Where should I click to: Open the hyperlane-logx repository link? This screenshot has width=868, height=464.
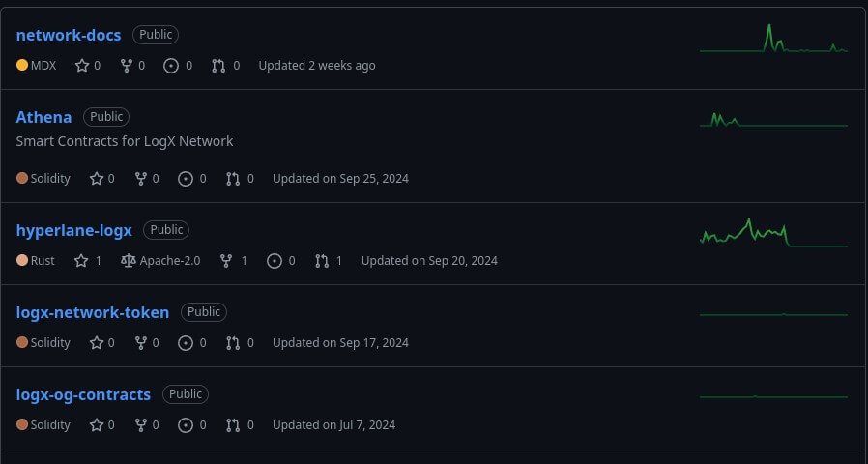pos(74,230)
